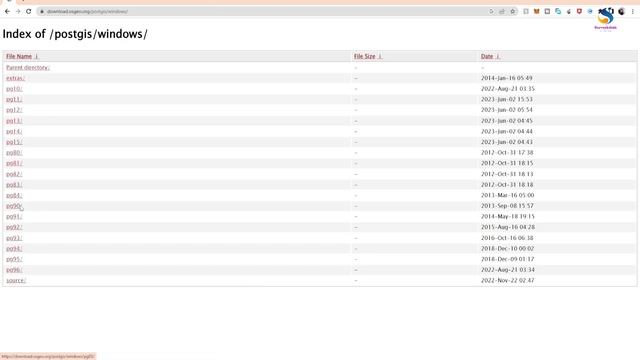Select the date 2014-Jan-16 05:49

point(507,78)
